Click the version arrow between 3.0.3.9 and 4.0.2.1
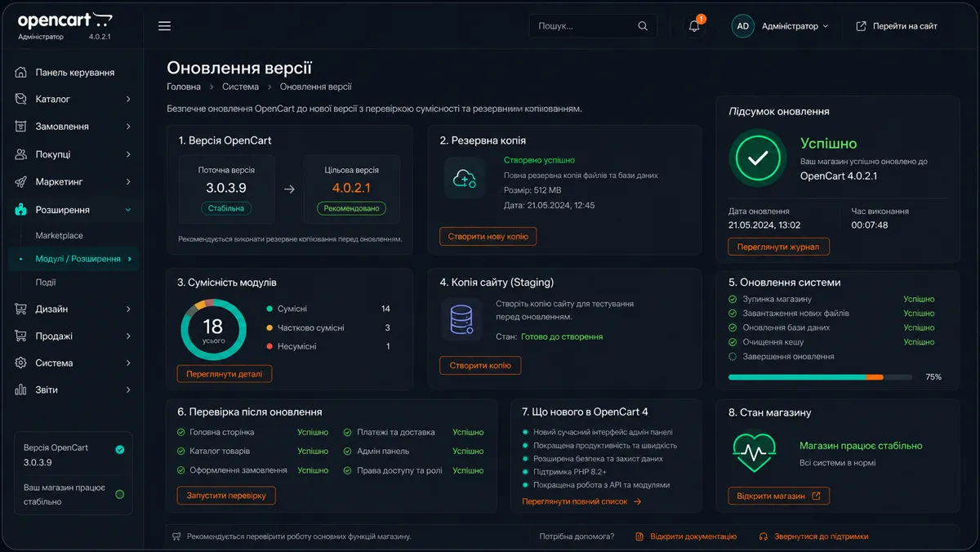Image resolution: width=980 pixels, height=552 pixels. pyautogui.click(x=288, y=189)
